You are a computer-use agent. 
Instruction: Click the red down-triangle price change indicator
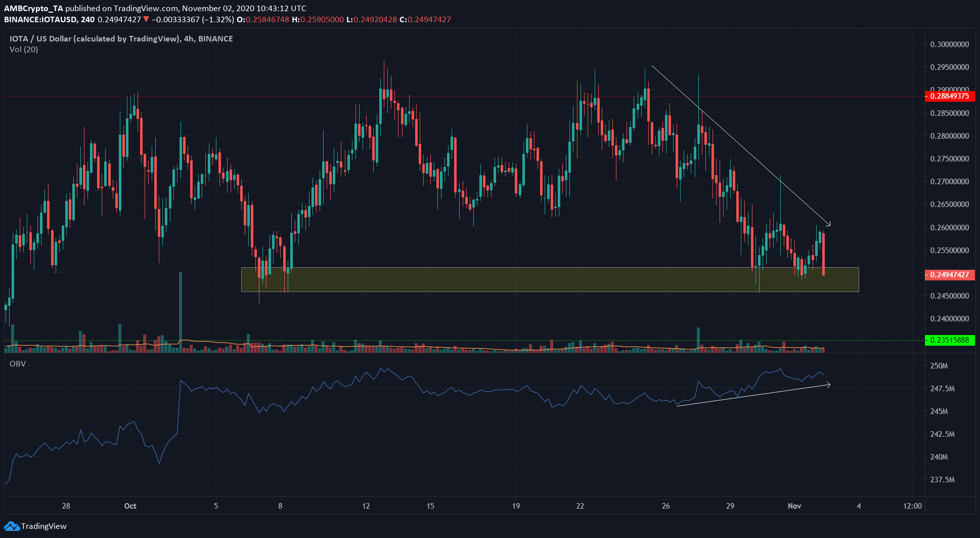pyautogui.click(x=146, y=20)
